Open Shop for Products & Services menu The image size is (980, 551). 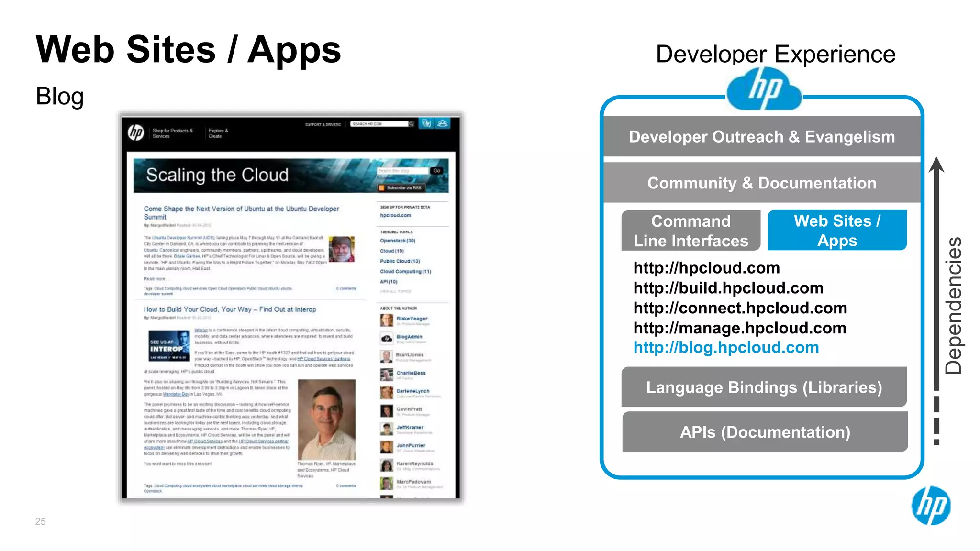[172, 133]
